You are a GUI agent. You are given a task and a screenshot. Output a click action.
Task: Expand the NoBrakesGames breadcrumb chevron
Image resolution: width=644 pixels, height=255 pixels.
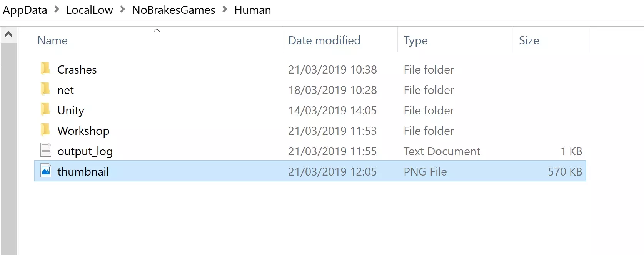tap(225, 10)
